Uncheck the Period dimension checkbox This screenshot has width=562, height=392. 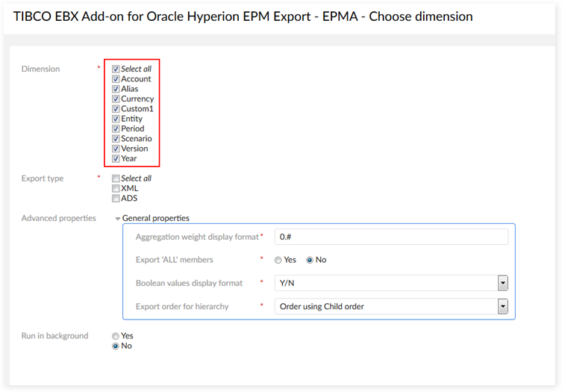[116, 128]
